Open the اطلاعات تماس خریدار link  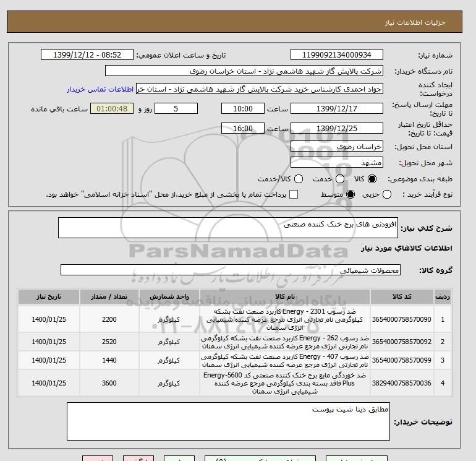click(100, 89)
